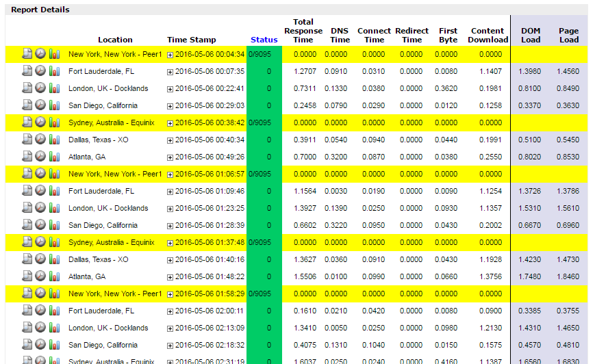
Task: Open bar chart for London 01:23:25 row
Action: click(54, 208)
